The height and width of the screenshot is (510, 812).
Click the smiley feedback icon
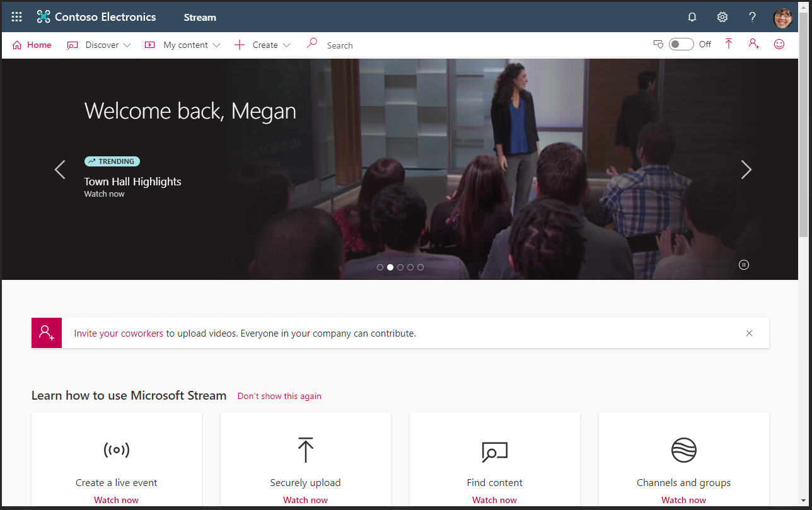tap(779, 44)
